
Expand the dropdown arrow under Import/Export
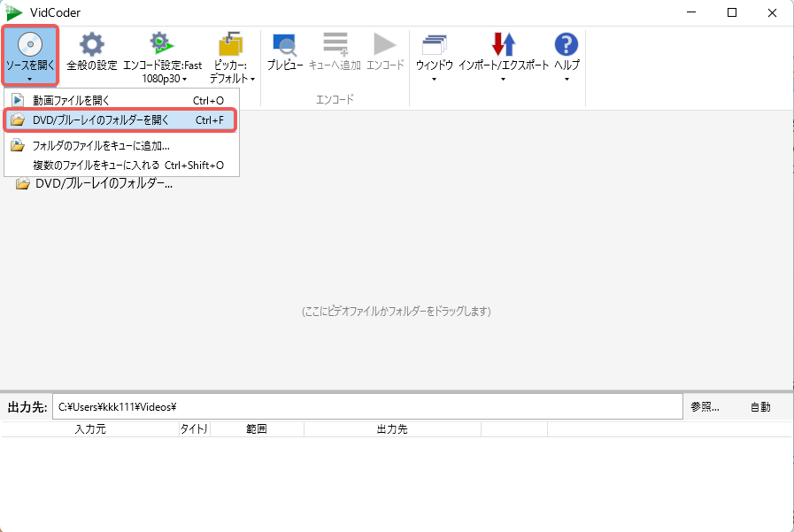pyautogui.click(x=503, y=80)
